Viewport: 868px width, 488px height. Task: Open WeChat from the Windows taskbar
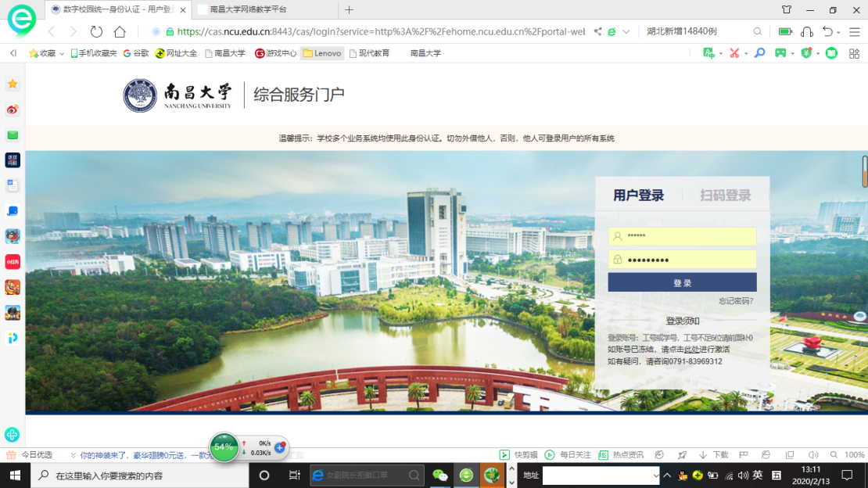tap(440, 475)
